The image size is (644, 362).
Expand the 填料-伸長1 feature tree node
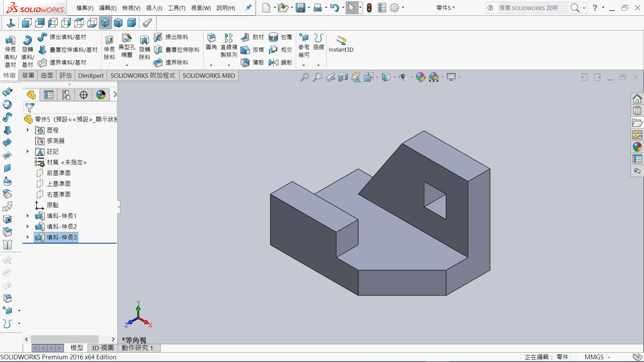coord(28,216)
